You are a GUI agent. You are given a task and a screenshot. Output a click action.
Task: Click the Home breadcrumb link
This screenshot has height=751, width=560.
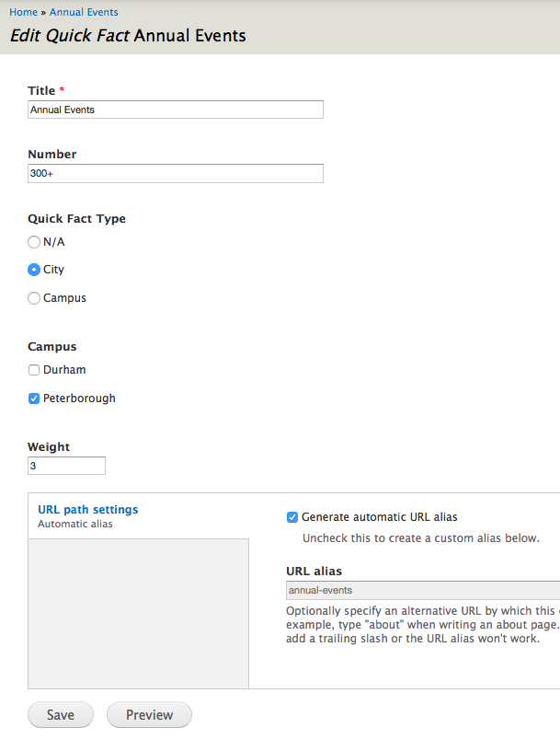pyautogui.click(x=23, y=13)
